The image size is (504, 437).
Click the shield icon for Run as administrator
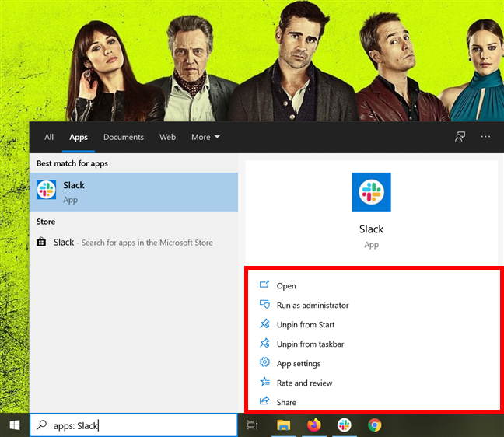(x=264, y=304)
